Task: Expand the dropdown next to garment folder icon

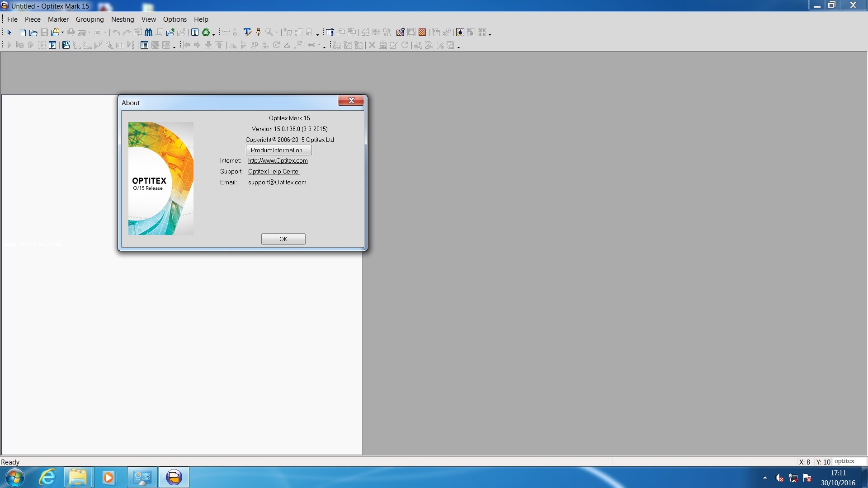Action: (62, 33)
